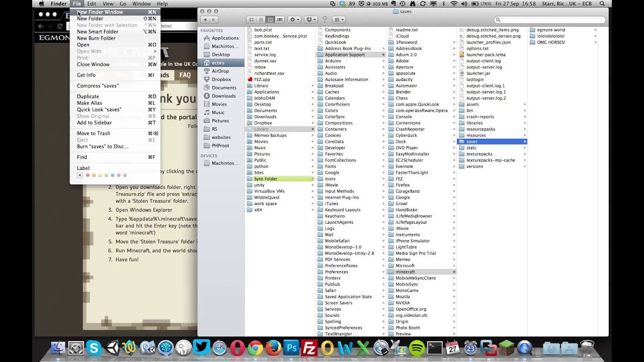This screenshot has width=644, height=362.
Task: Open Google Chrome from the Dock
Action: (255, 348)
